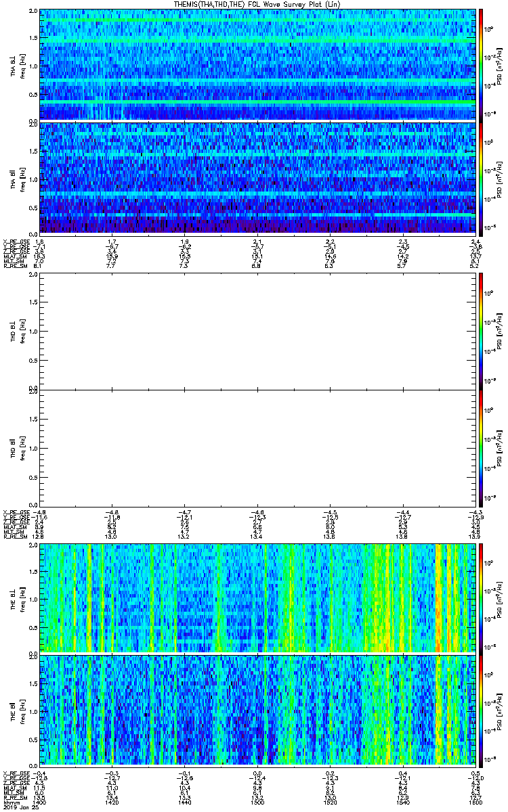
Task: Click the PSD color bar beside THA B-perpendicular panel
Action: 480,65
